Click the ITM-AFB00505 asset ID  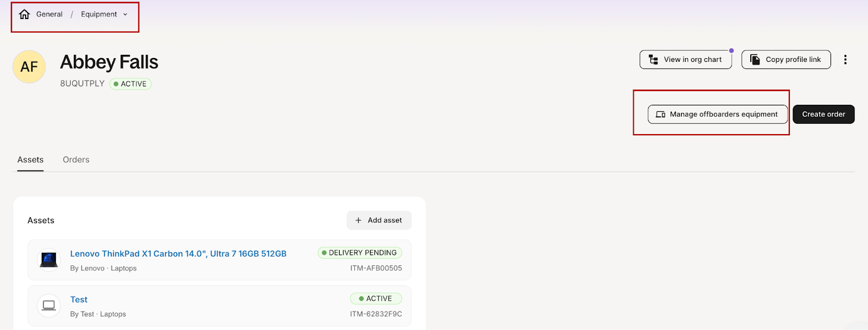(x=376, y=268)
